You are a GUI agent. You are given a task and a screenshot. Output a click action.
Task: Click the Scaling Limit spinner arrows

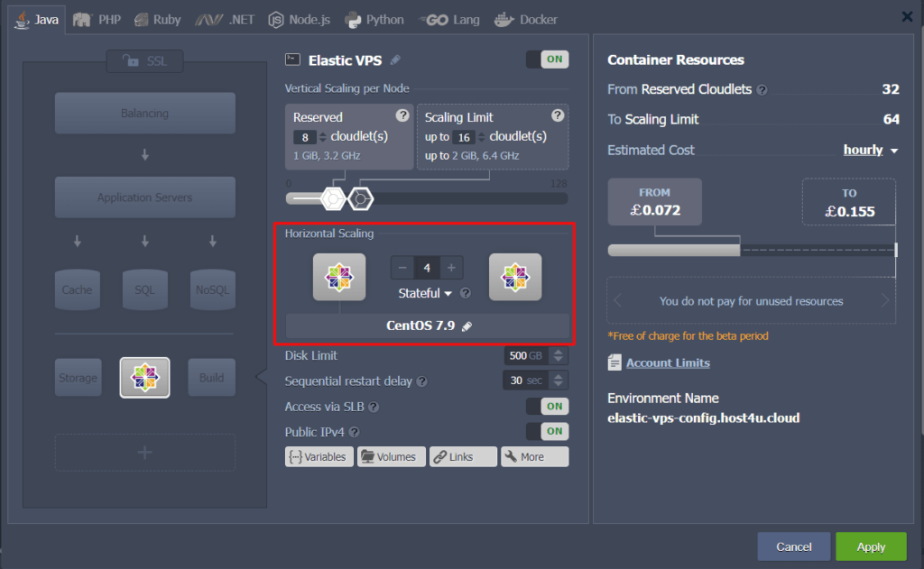(x=482, y=137)
